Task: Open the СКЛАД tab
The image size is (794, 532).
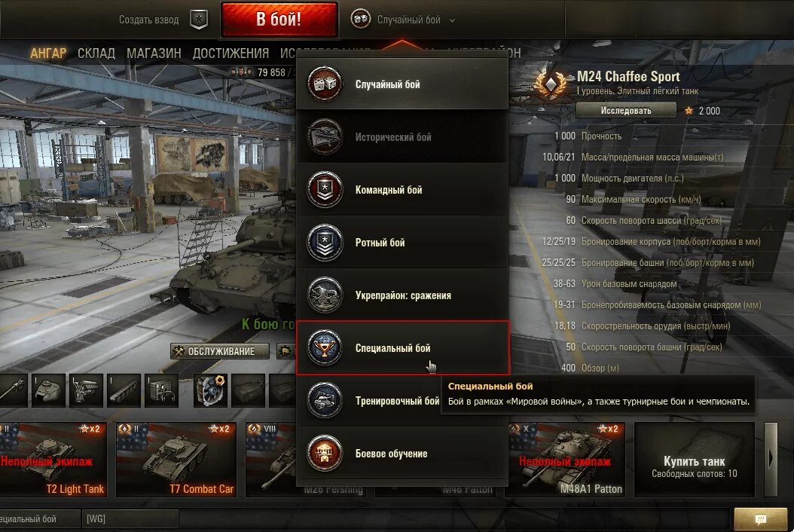Action: (96, 54)
